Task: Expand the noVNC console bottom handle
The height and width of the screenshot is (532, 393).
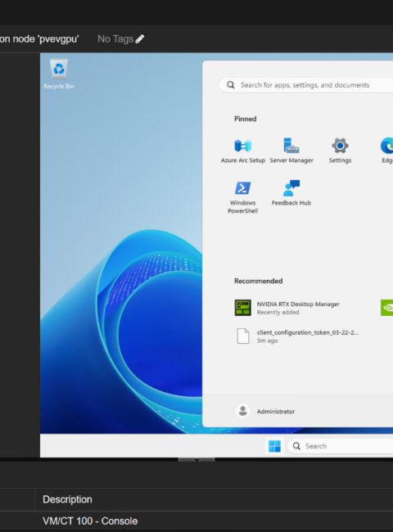Action: (x=196, y=460)
